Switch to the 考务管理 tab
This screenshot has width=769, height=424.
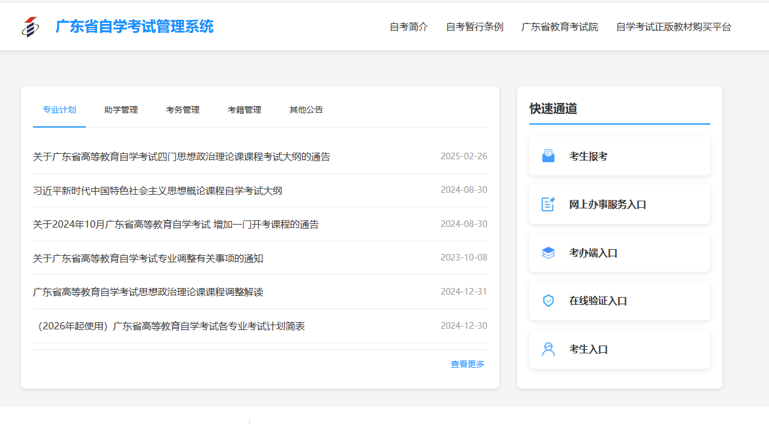(183, 110)
